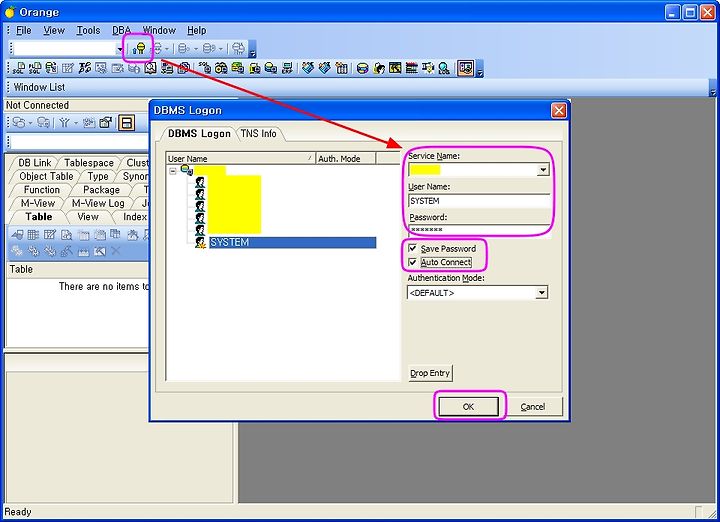The height and width of the screenshot is (522, 720).
Task: Click the grayed X delete icon in Table toolbar
Action: click(116, 251)
